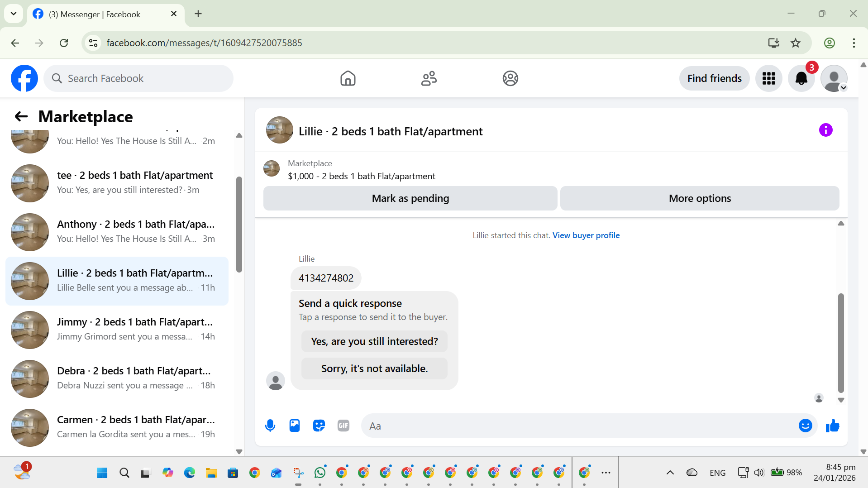Open the notifications bell

point(801,78)
